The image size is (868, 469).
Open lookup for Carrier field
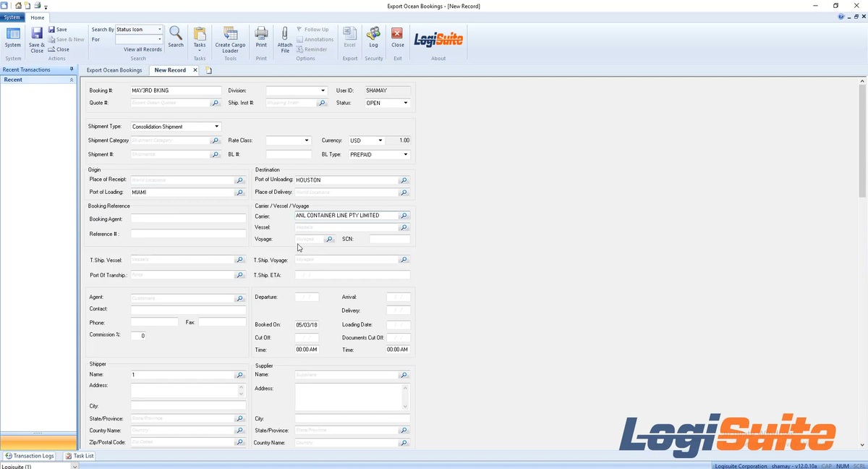[404, 216]
